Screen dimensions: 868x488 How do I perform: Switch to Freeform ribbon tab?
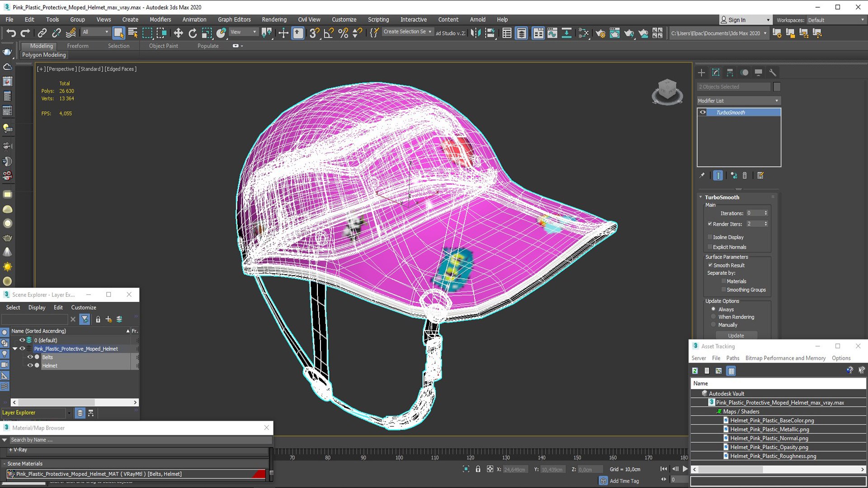(x=78, y=46)
